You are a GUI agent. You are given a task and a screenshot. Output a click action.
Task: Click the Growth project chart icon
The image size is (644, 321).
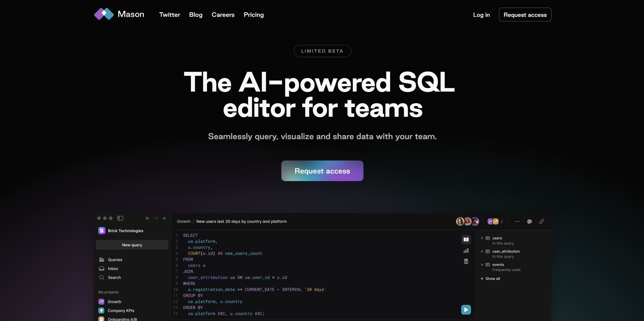101,302
